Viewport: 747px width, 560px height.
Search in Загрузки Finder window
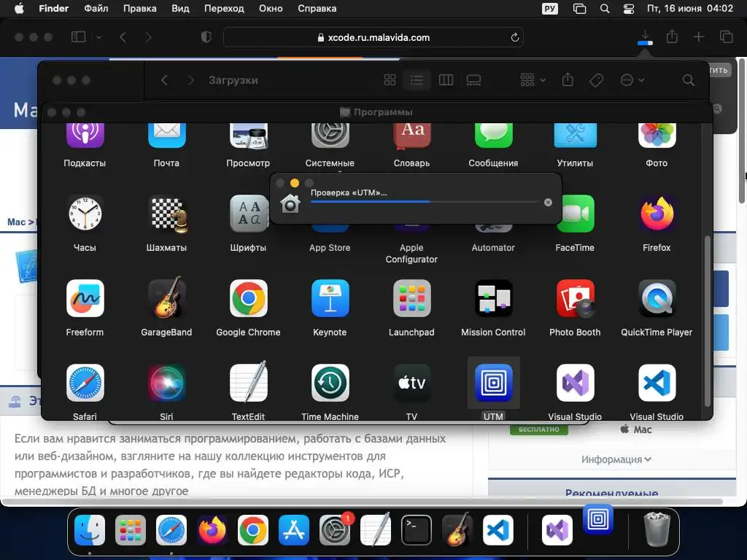click(688, 80)
